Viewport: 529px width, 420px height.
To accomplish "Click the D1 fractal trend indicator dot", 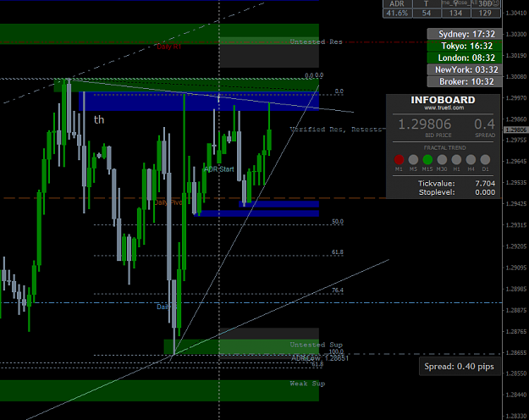I will pyautogui.click(x=485, y=159).
